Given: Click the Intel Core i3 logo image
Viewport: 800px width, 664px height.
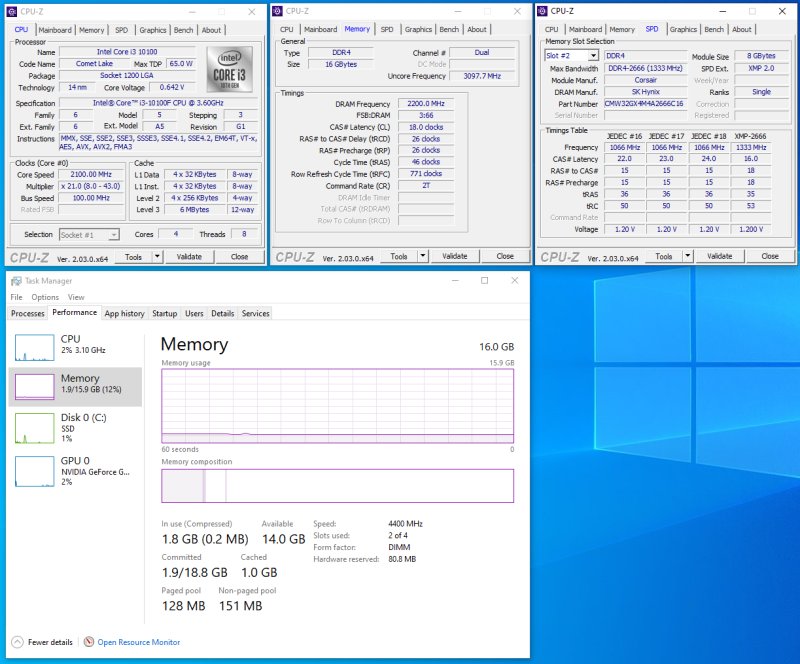Looking at the screenshot, I should pos(231,70).
